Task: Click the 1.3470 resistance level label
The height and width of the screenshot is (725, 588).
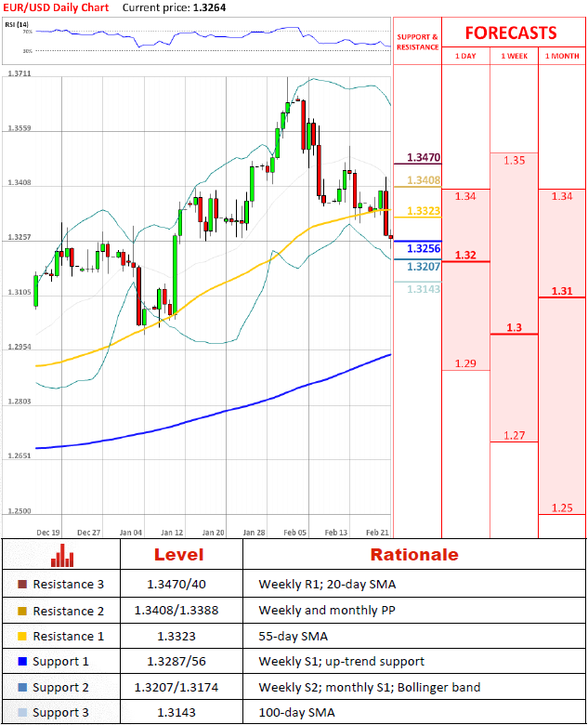Action: [424, 157]
